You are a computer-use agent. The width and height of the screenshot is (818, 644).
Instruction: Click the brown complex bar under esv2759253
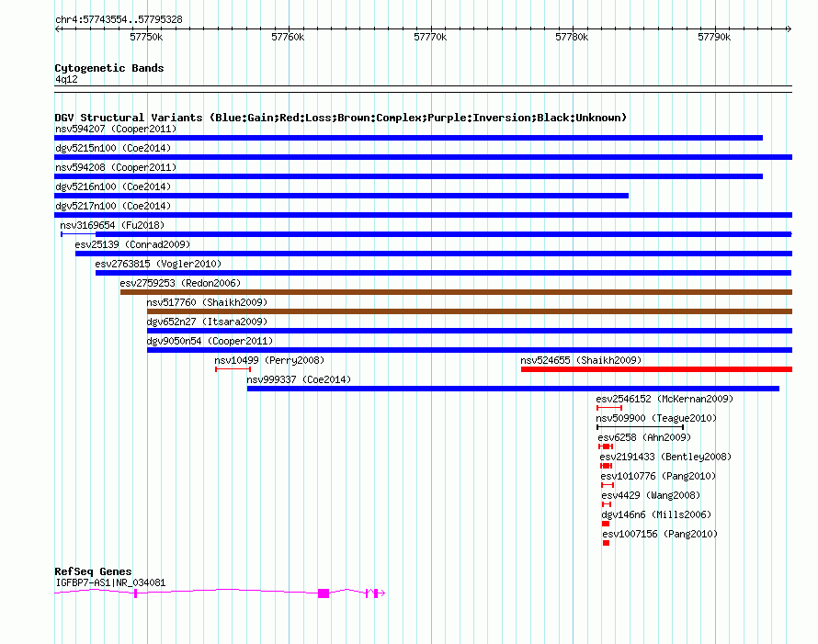click(x=457, y=292)
